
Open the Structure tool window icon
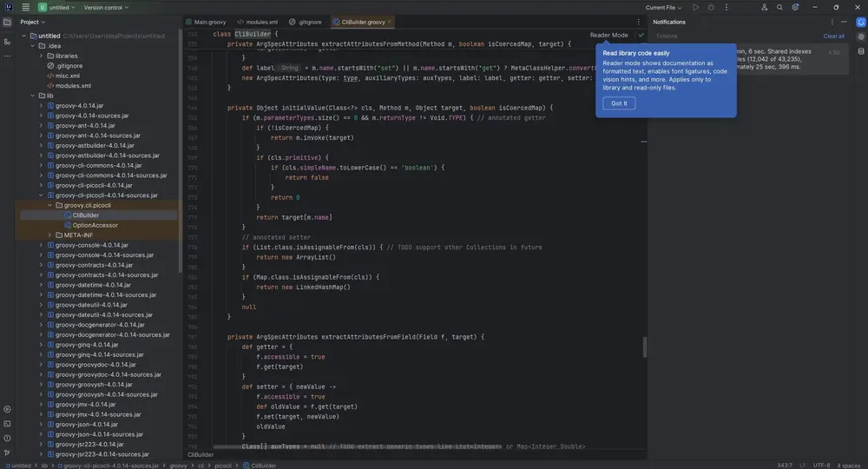(x=7, y=42)
